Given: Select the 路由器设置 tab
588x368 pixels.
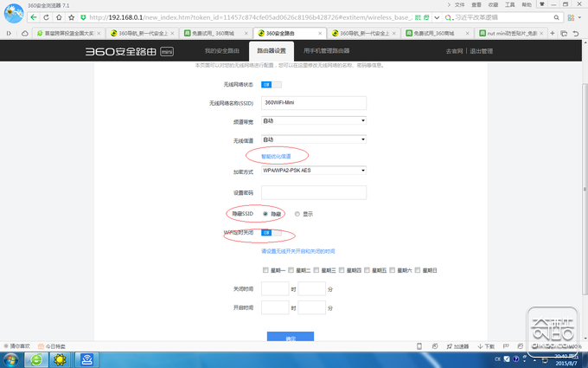Looking at the screenshot, I should (x=272, y=51).
